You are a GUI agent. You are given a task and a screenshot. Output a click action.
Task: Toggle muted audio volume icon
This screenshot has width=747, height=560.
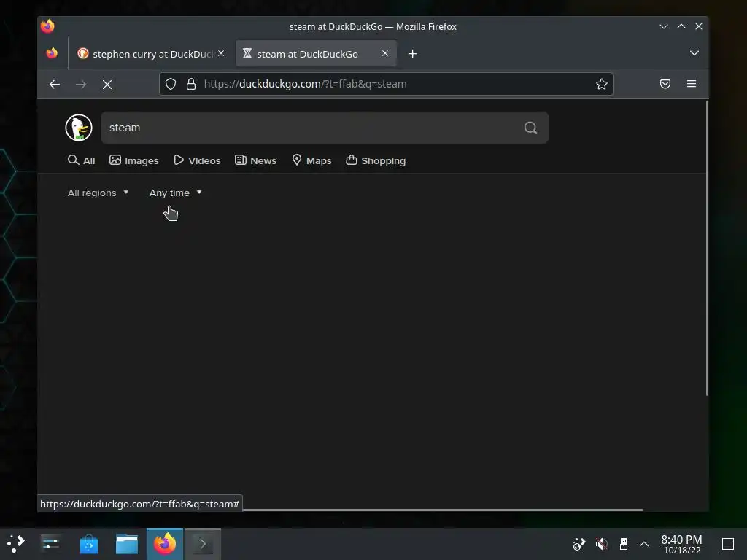click(601, 544)
